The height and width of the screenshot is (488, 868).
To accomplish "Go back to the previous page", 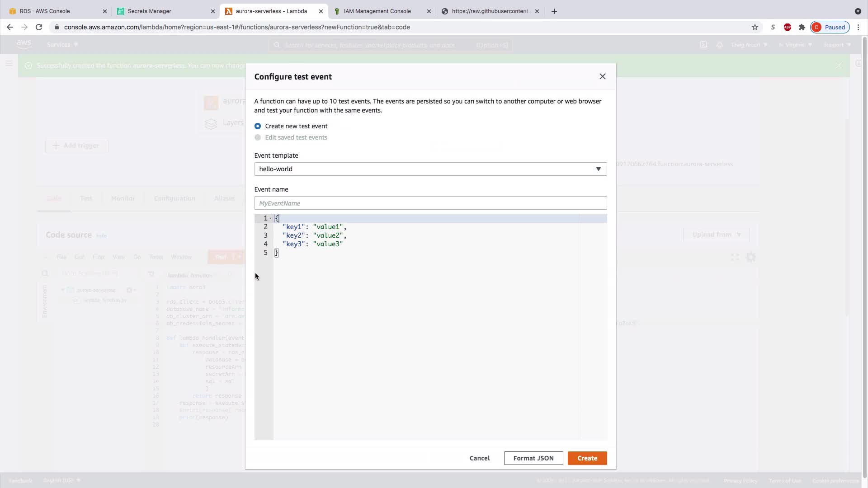I will point(10,27).
